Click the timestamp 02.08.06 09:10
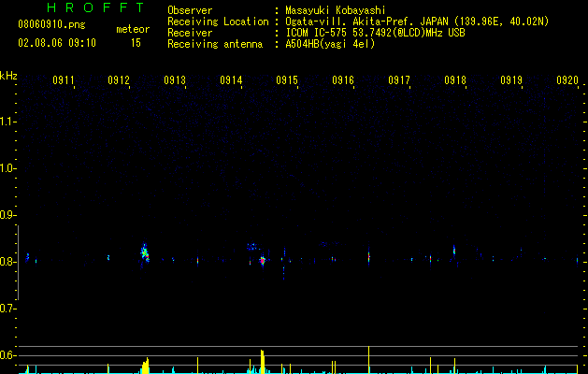588x374 pixels. point(57,43)
